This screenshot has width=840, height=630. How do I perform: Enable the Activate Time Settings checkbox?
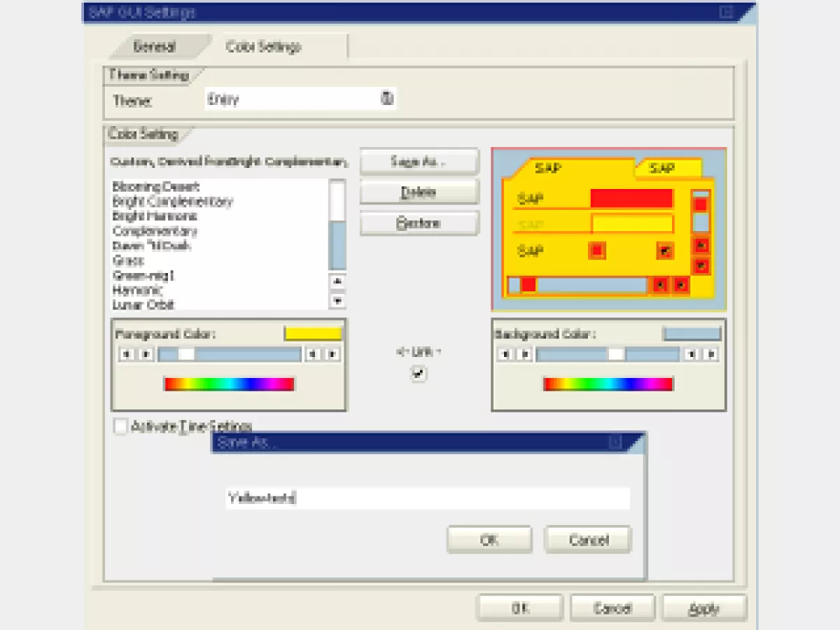(x=120, y=426)
